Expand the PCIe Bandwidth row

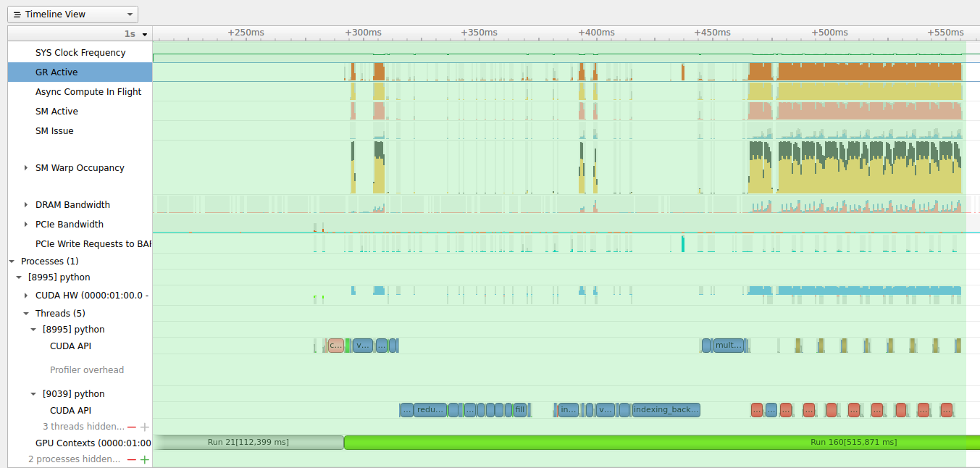26,225
